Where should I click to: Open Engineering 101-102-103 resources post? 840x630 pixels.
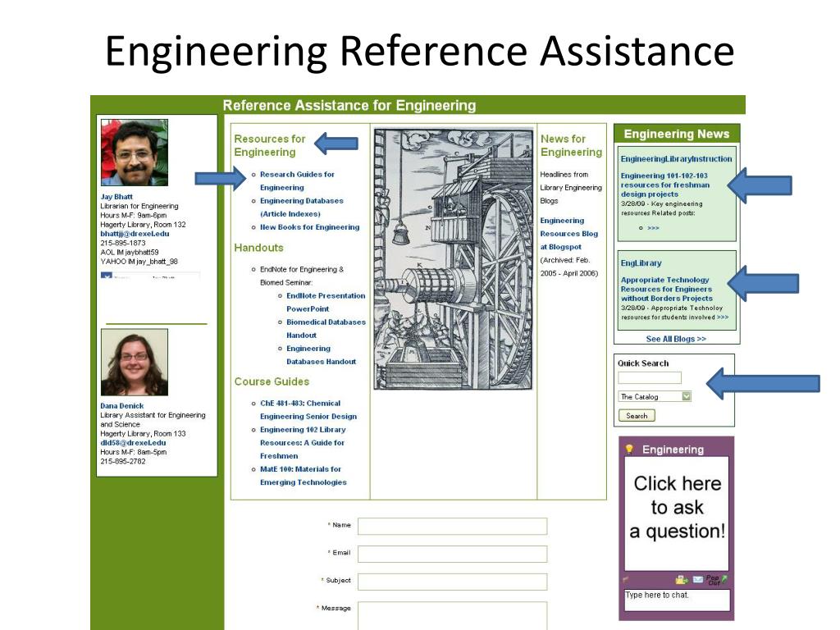point(664,185)
